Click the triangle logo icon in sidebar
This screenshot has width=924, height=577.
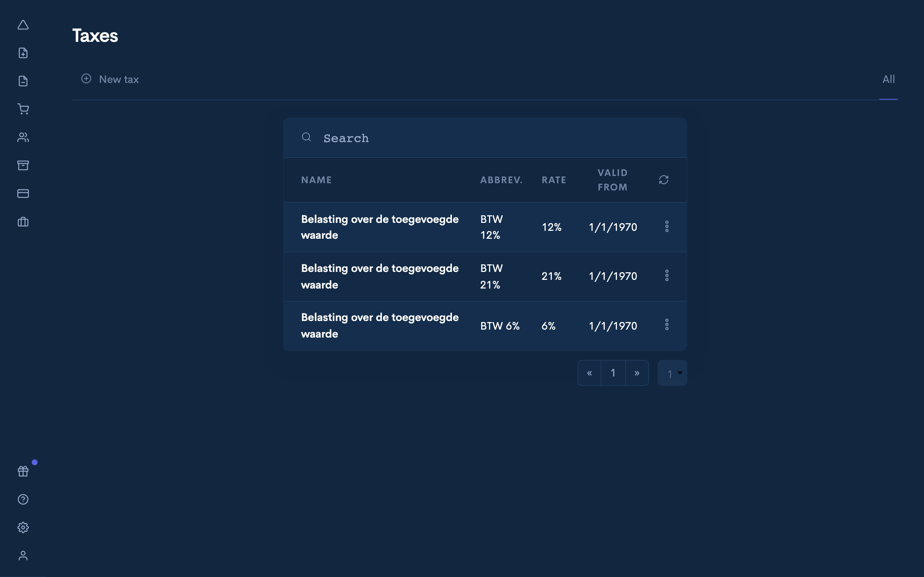[23, 25]
